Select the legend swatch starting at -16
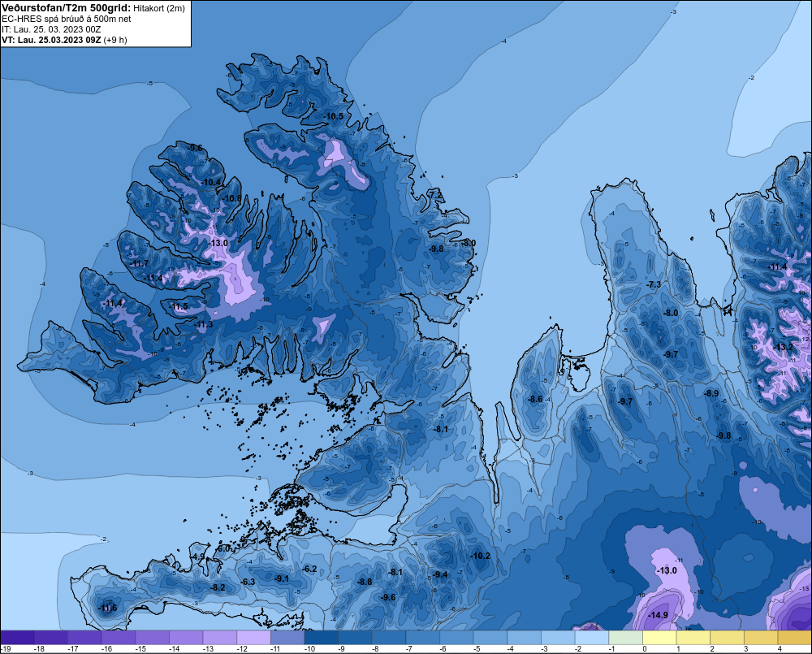This screenshot has width=812, height=654. (119, 638)
